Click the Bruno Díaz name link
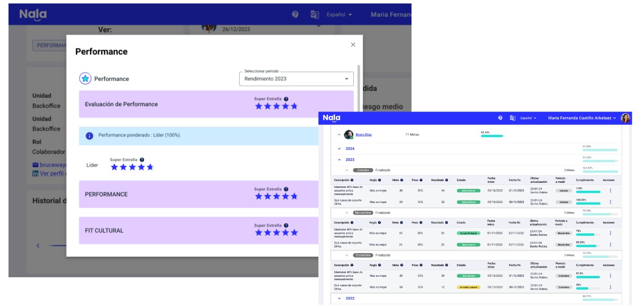This screenshot has height=306, width=644. [x=363, y=135]
